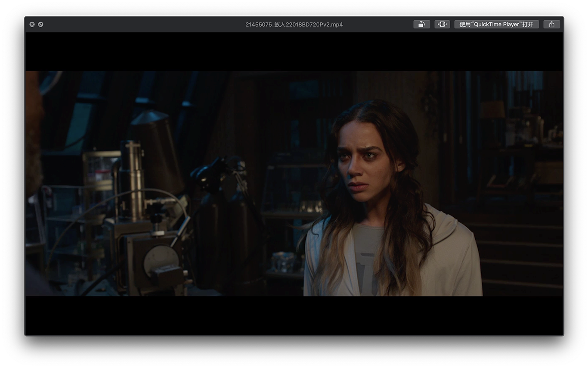The height and width of the screenshot is (368, 588).
Task: Rotate the video with the rotate icon
Action: 421,25
